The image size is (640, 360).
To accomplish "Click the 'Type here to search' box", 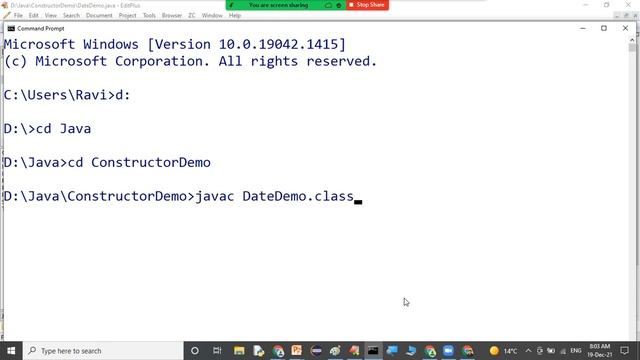I will click(103, 351).
